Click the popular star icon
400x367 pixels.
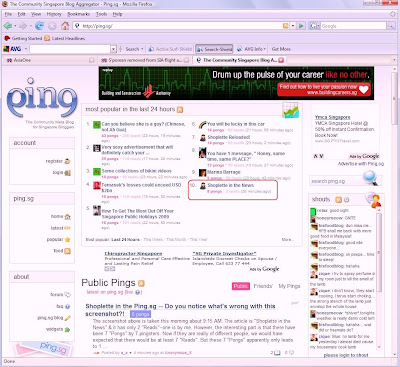pos(67,239)
